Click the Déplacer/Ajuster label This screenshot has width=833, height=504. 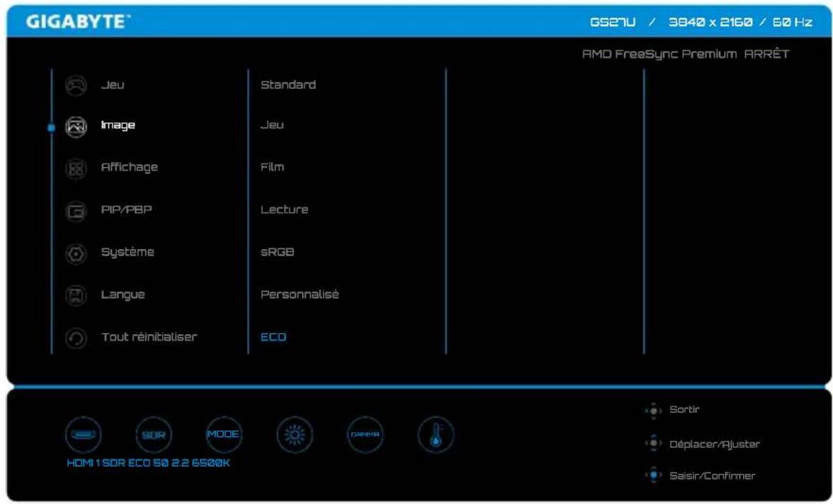pos(715,444)
